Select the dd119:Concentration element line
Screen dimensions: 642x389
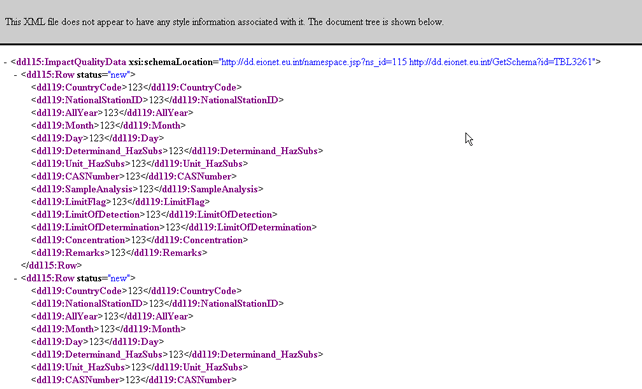click(140, 240)
